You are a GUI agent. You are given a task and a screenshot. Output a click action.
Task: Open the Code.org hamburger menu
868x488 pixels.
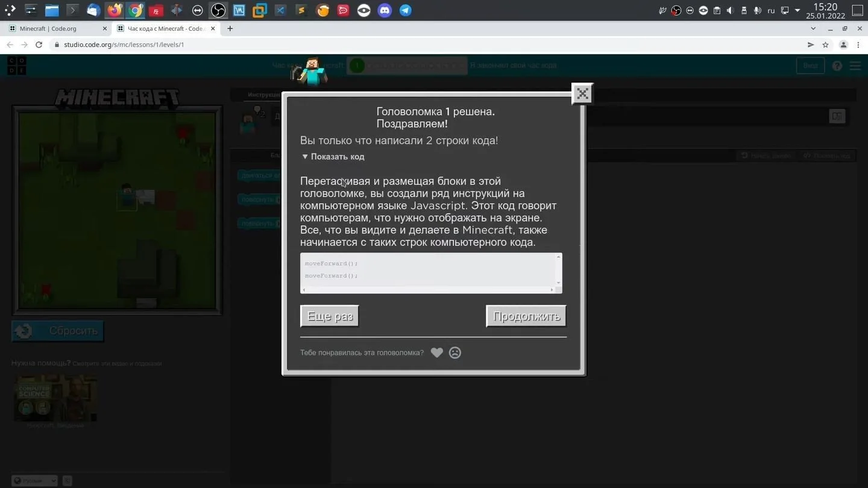point(855,66)
